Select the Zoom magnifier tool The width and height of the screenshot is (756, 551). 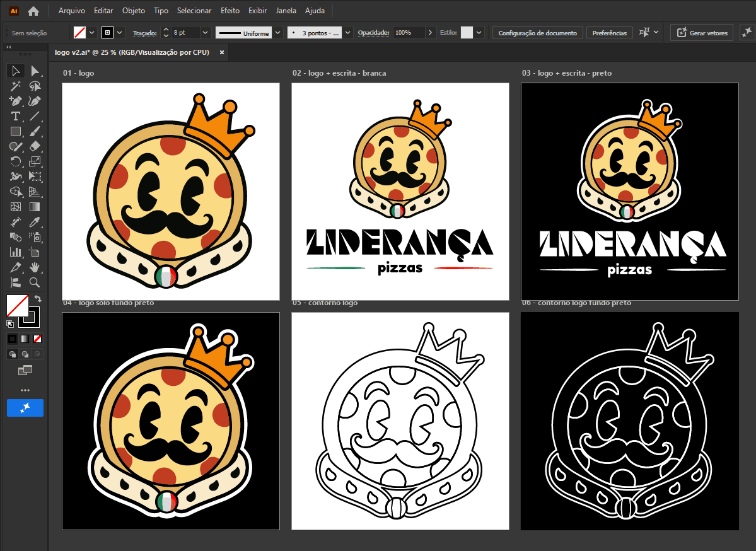pyautogui.click(x=35, y=282)
